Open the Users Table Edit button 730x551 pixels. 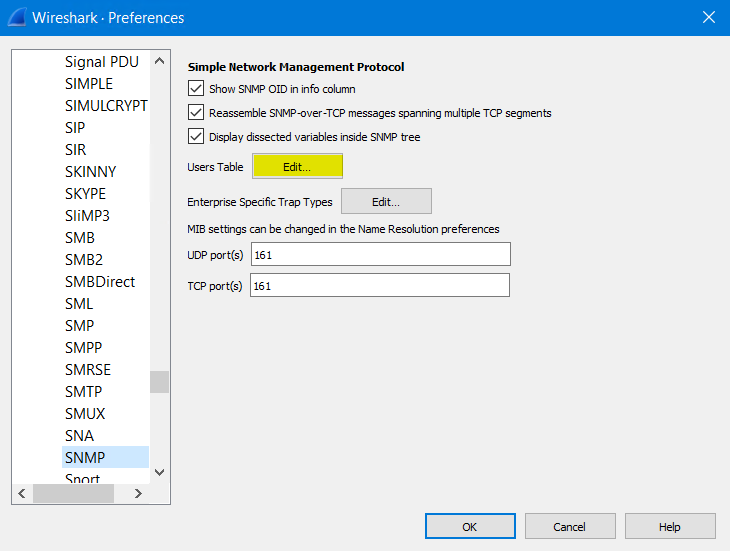(297, 167)
